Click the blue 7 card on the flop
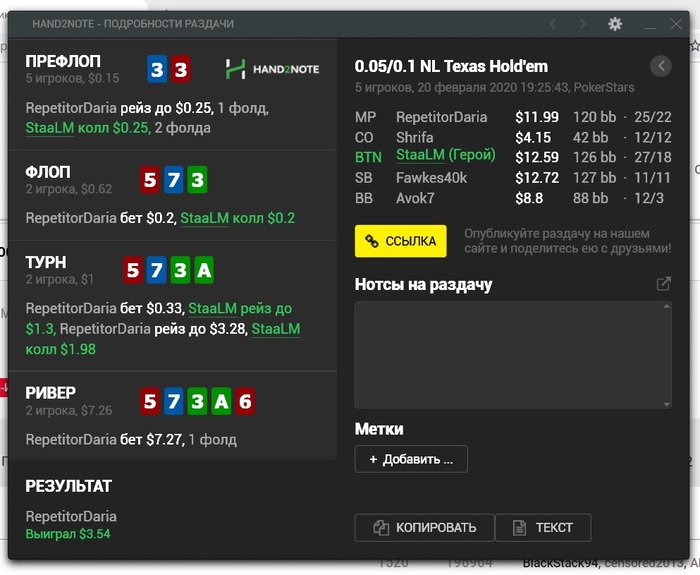 tap(174, 179)
